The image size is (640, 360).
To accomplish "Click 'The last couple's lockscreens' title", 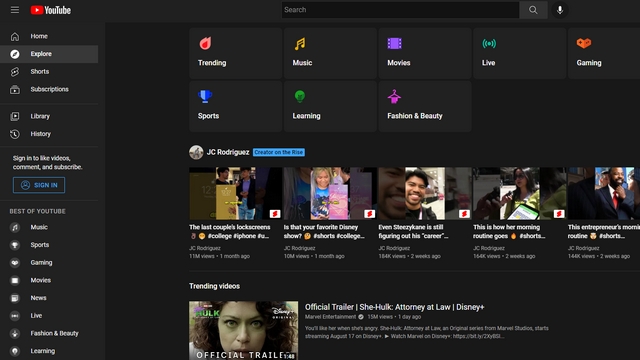I will click(229, 231).
